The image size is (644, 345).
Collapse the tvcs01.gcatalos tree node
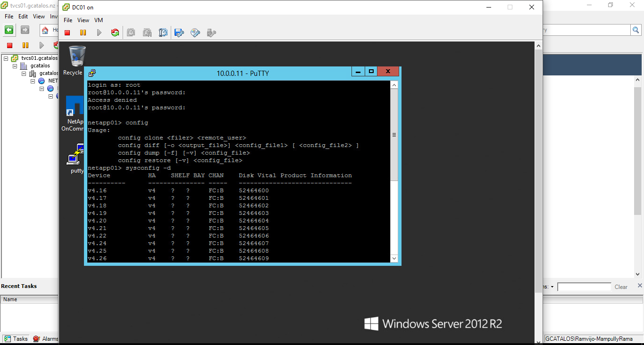click(6, 58)
